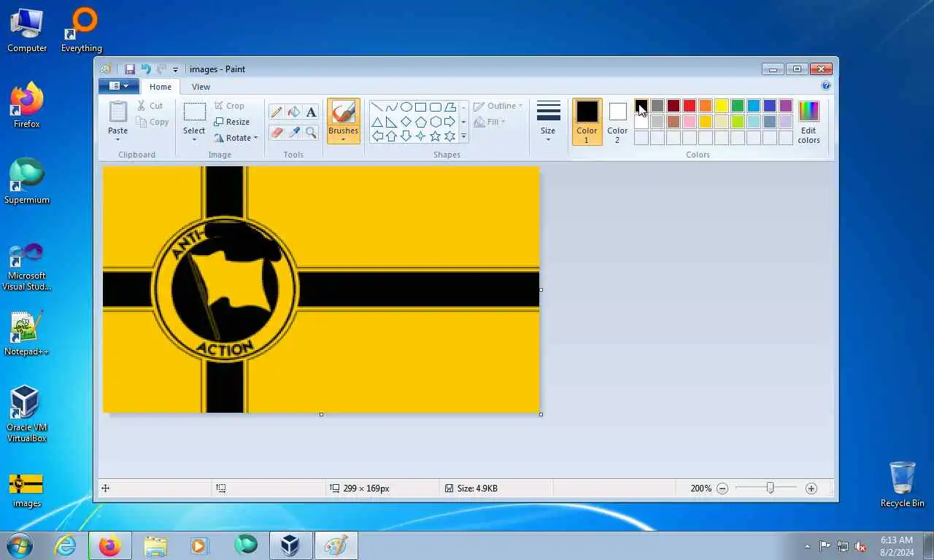The image size is (934, 560).
Task: Select the Pencil tool
Action: 277,112
